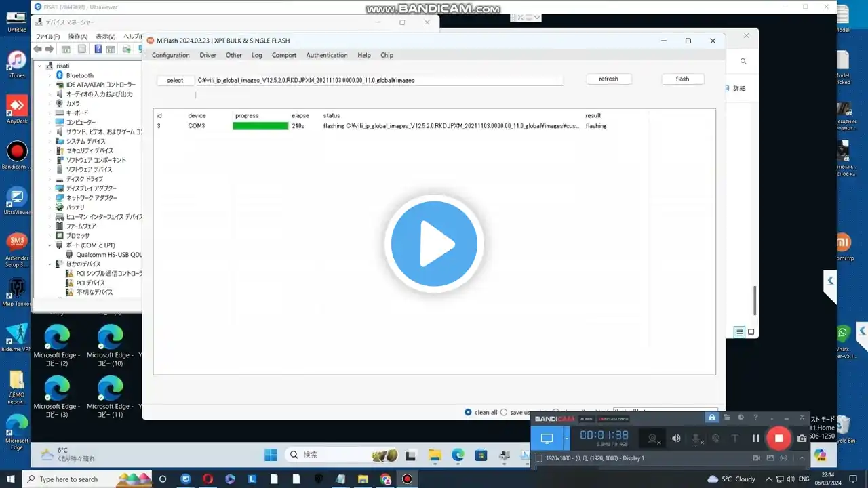The height and width of the screenshot is (488, 868).
Task: Click the flash button in MiFlash
Action: pyautogui.click(x=683, y=79)
